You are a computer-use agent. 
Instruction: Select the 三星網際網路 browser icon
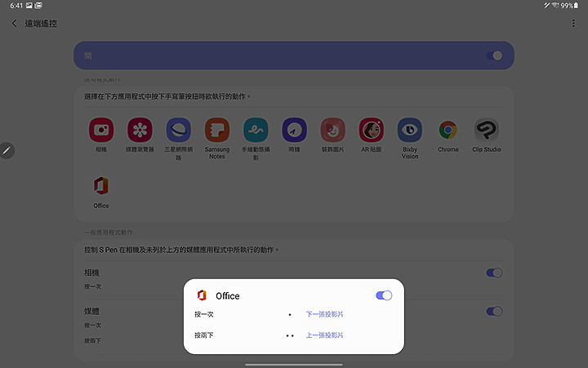179,130
